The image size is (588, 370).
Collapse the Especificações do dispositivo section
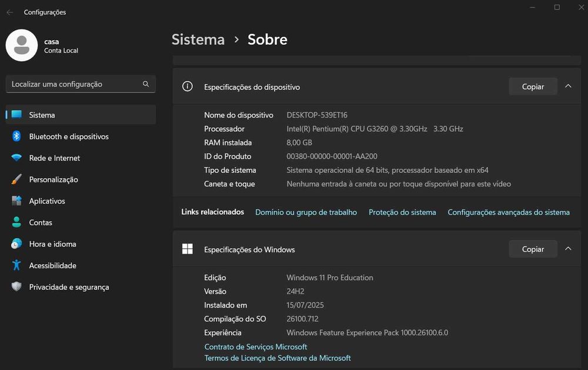click(568, 86)
